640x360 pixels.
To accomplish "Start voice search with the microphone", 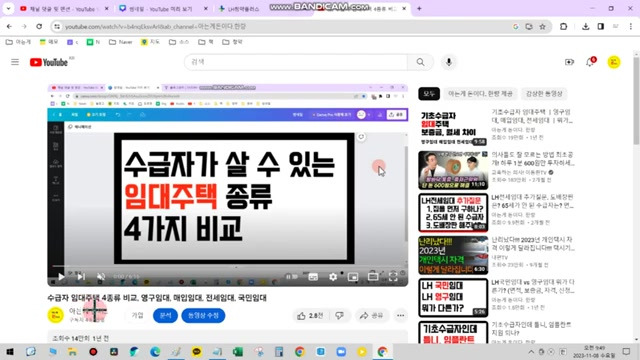I will point(449,62).
